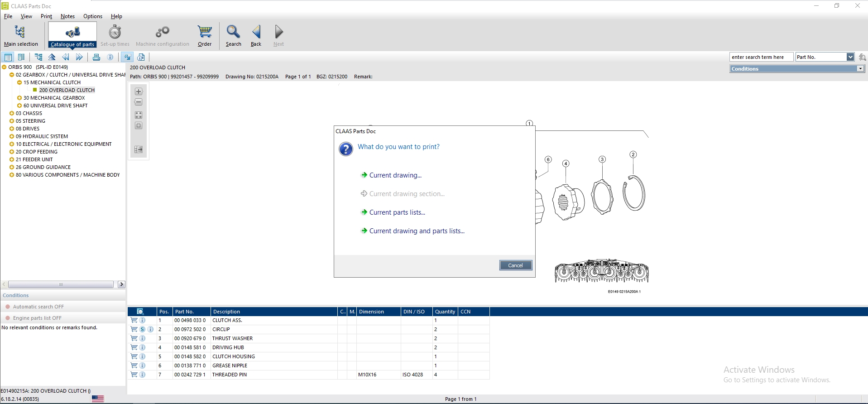Open the Notes menu
Viewport: 868px width, 404px height.
[67, 16]
